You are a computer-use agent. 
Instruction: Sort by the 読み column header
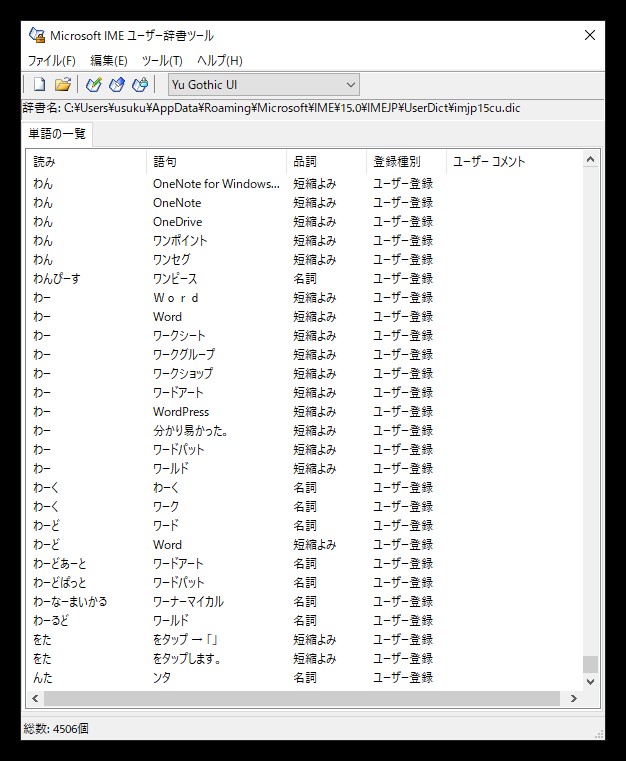click(87, 161)
